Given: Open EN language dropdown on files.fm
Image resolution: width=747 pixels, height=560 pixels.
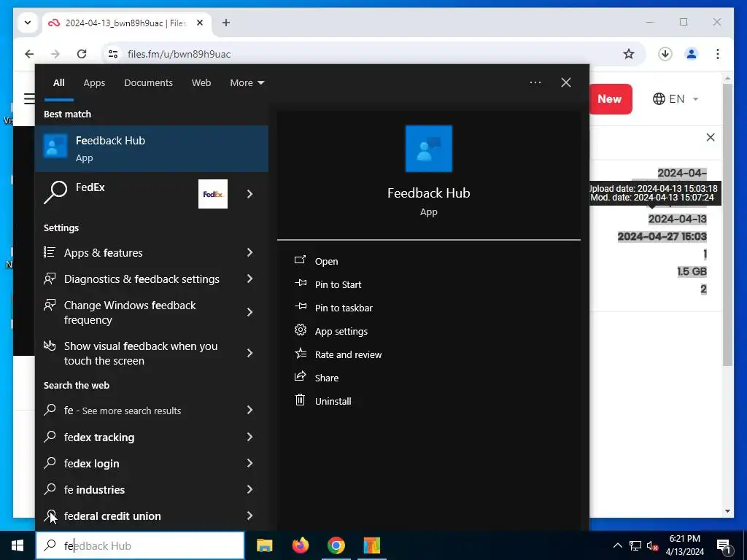Looking at the screenshot, I should coord(676,98).
